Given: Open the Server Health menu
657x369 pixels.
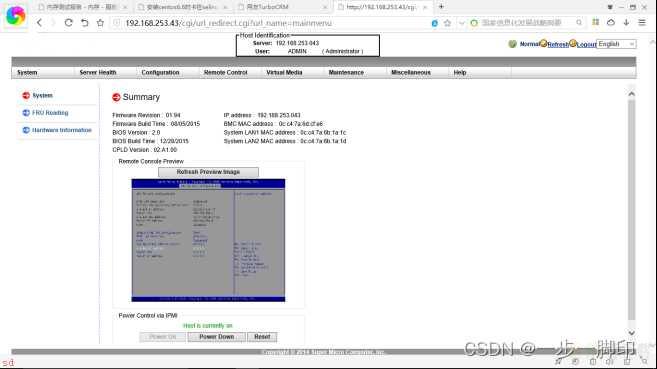Looking at the screenshot, I should click(x=98, y=72).
